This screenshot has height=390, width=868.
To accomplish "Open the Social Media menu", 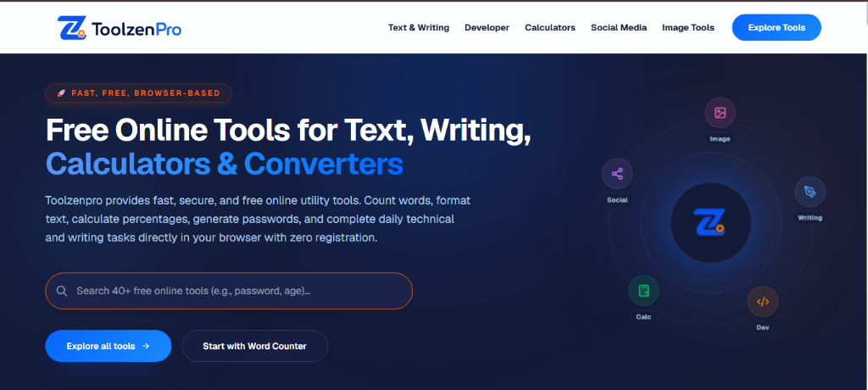I will 619,28.
